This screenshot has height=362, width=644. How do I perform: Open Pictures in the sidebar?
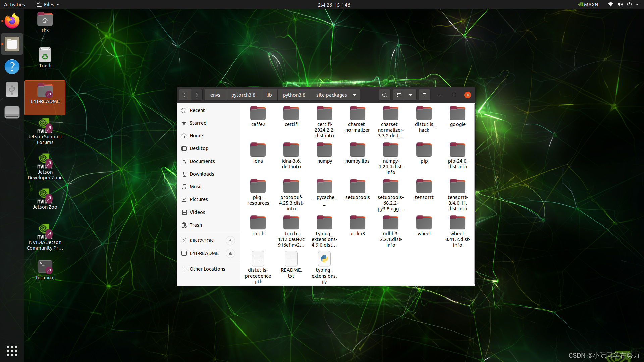click(208, 199)
